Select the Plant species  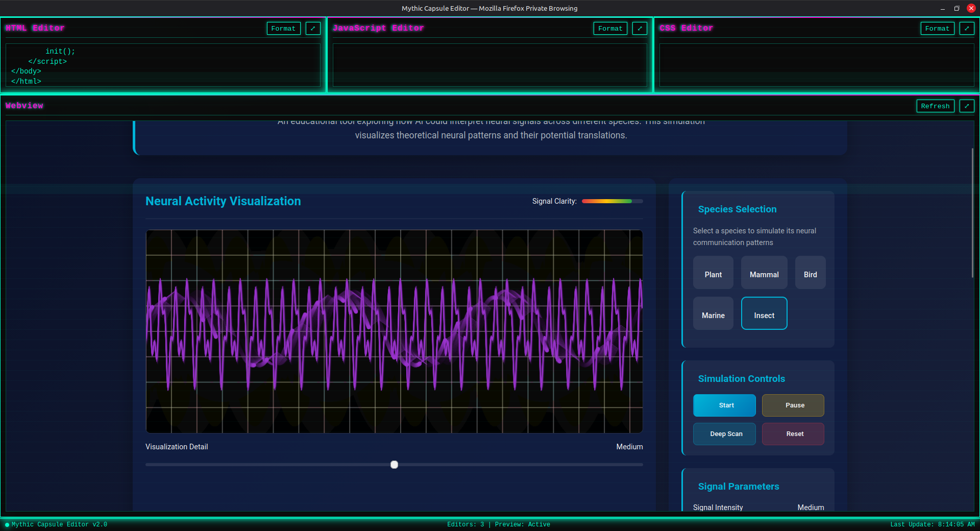point(713,273)
